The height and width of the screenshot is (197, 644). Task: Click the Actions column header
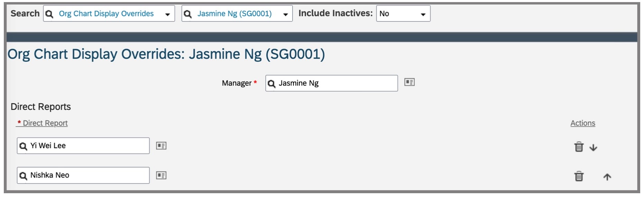(583, 123)
